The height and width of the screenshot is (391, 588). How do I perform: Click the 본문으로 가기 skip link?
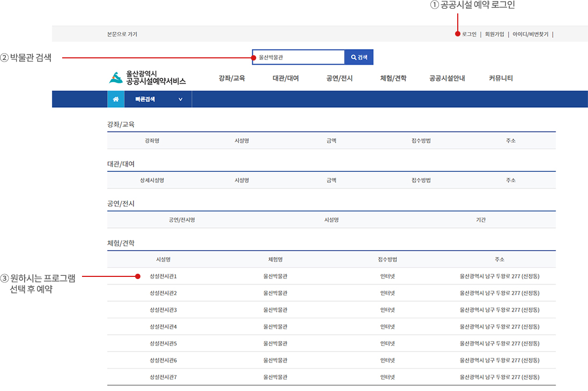click(x=122, y=34)
